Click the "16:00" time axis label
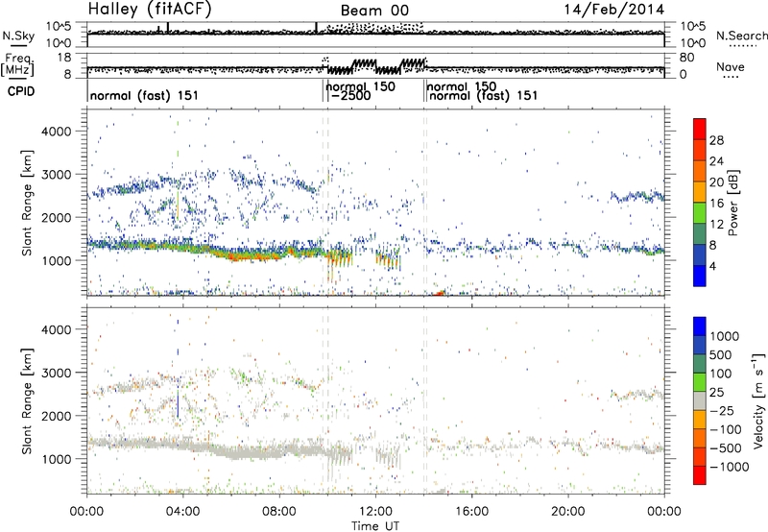 pos(471,512)
